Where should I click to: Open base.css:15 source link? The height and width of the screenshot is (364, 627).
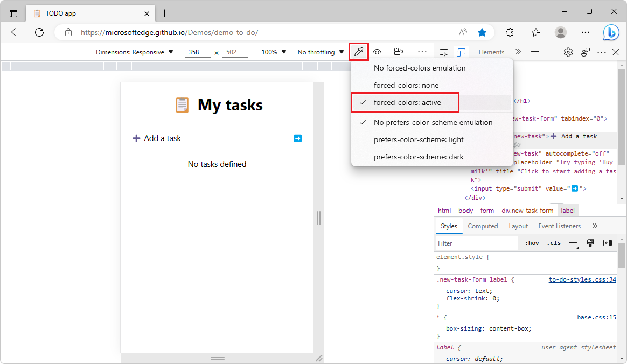pyautogui.click(x=597, y=317)
